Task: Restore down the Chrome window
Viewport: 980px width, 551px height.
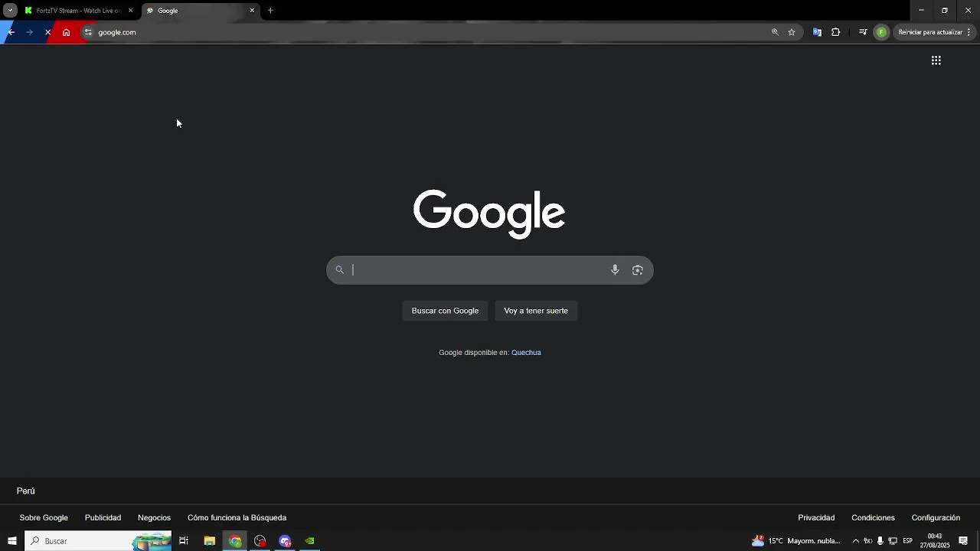Action: pos(944,11)
